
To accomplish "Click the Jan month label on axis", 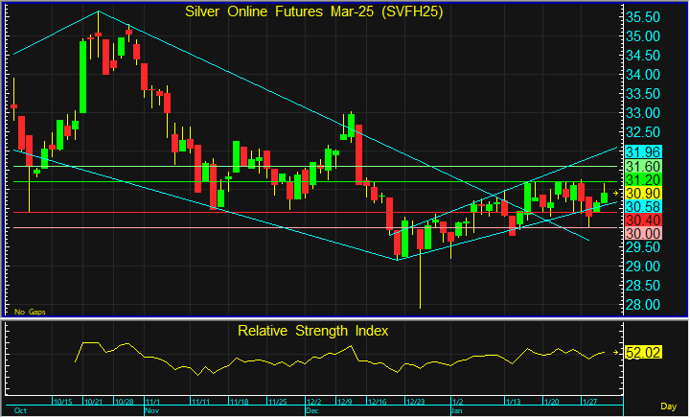I will coord(457,411).
